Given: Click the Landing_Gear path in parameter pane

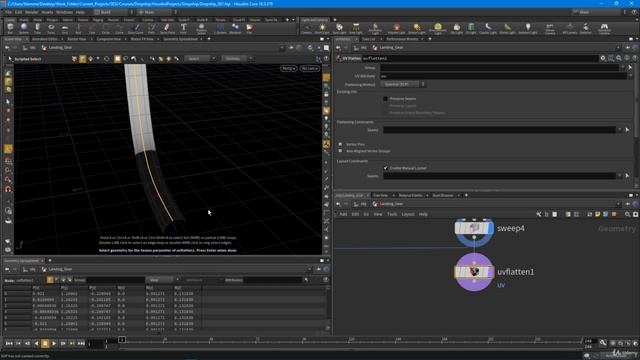Looking at the screenshot, I should tap(391, 48).
